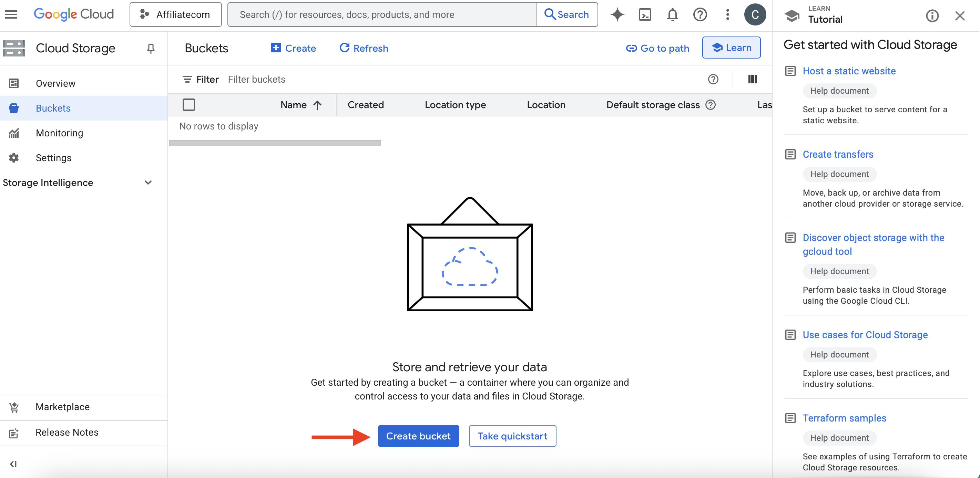Close the Tutorial panel
This screenshot has height=478, width=980.
(x=960, y=15)
